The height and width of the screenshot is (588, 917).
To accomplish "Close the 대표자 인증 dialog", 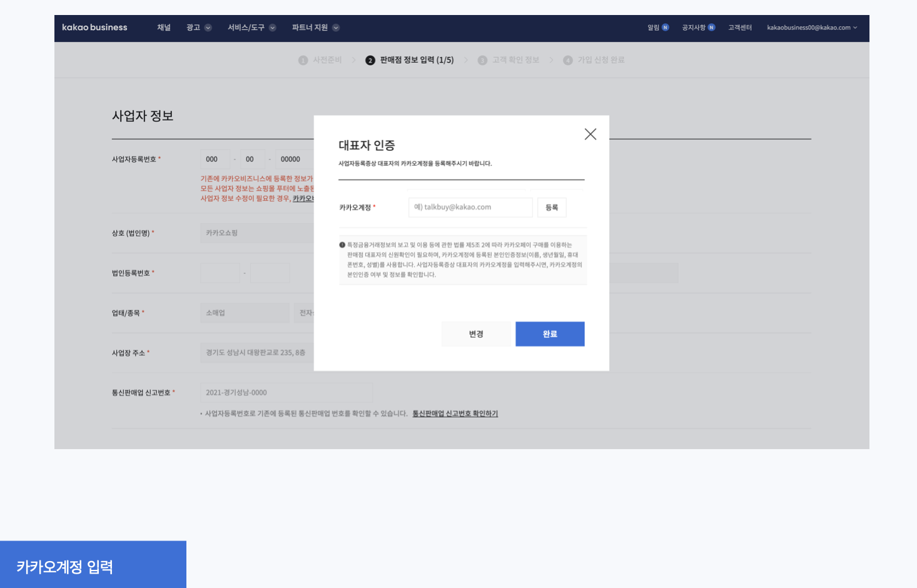I will tap(590, 134).
